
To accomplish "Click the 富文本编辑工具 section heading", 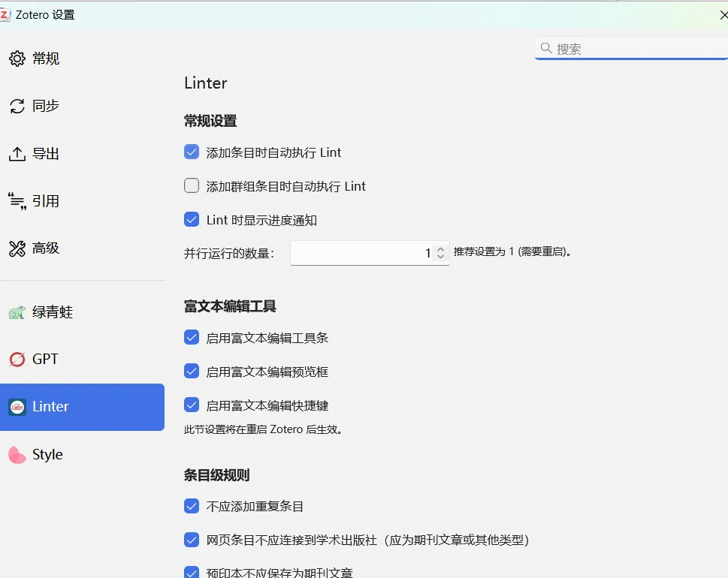I will (230, 306).
